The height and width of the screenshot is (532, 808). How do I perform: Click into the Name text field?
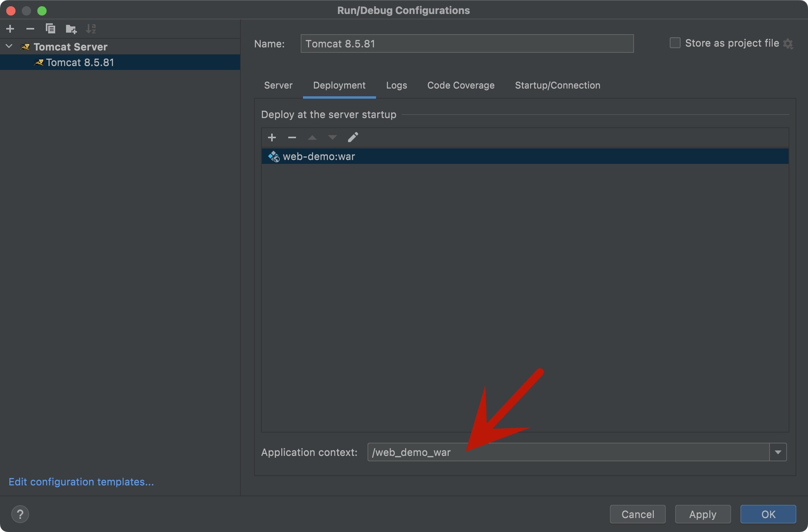[466, 43]
